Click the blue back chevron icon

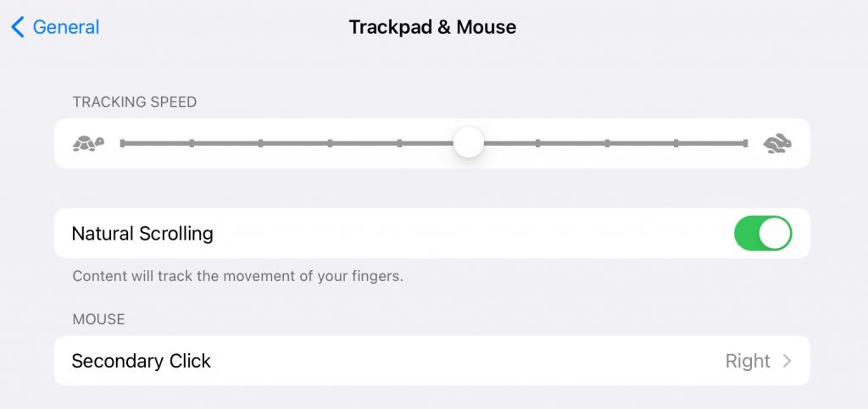click(18, 26)
